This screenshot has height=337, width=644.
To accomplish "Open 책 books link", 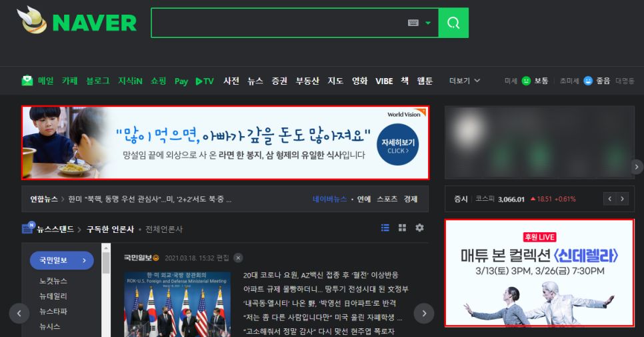I will pos(405,81).
